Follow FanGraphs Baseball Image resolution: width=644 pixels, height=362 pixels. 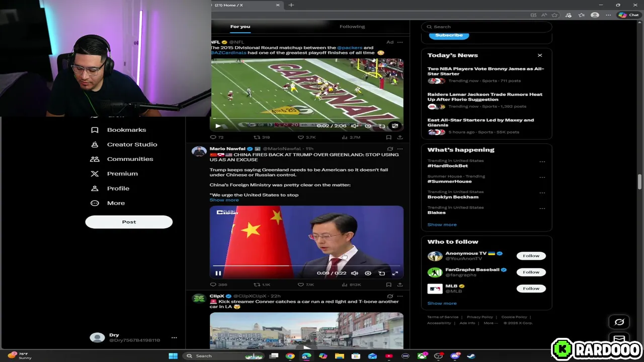[531, 272]
